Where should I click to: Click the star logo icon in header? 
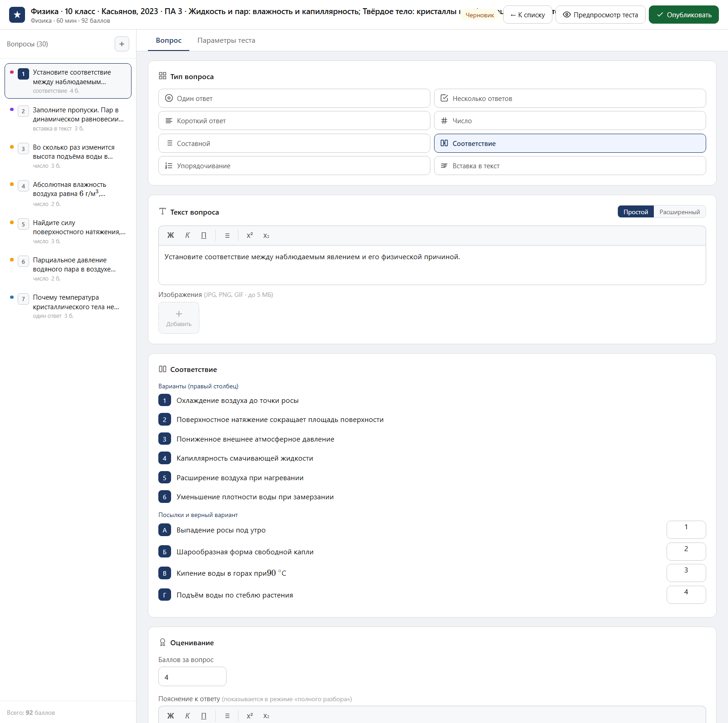click(x=17, y=15)
